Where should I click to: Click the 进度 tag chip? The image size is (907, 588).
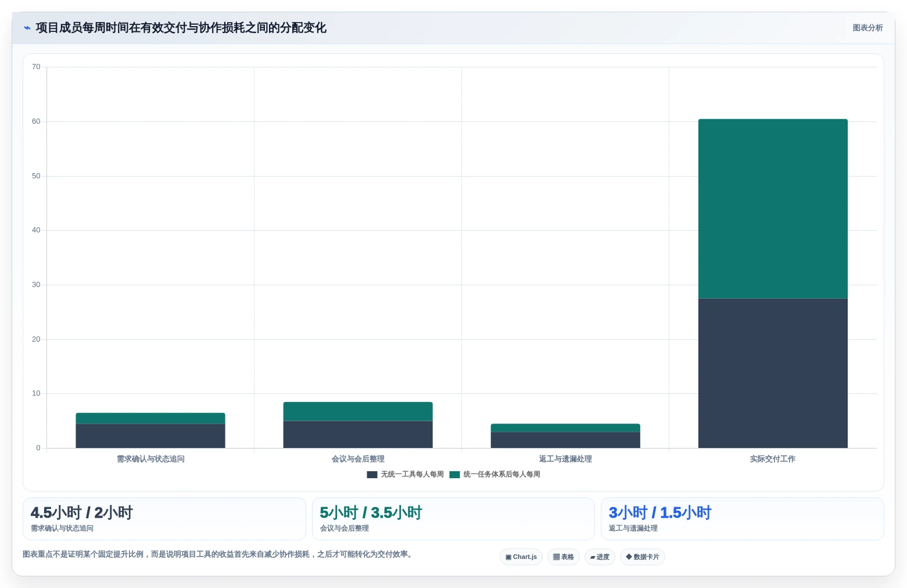coord(600,557)
